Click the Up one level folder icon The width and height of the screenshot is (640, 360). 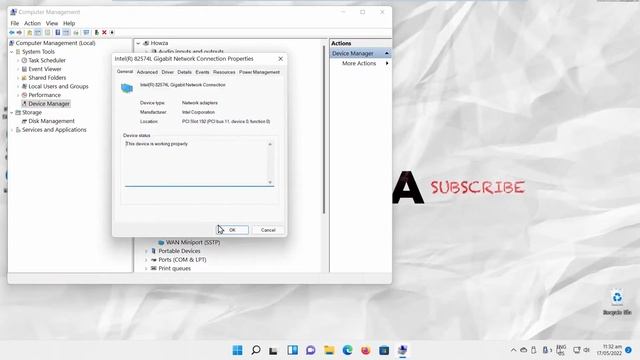pos(29,33)
